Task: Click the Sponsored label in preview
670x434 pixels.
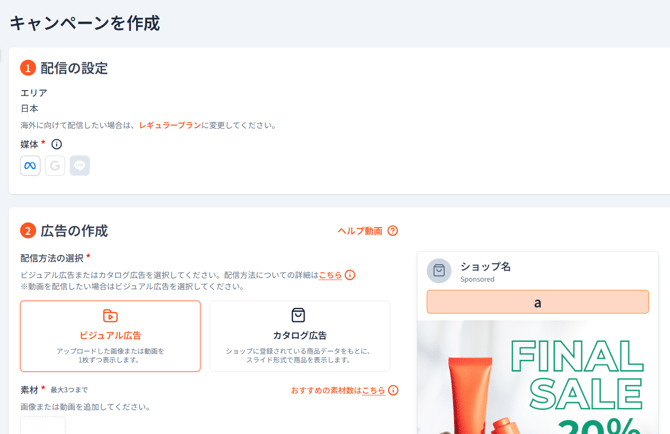Action: coord(477,279)
